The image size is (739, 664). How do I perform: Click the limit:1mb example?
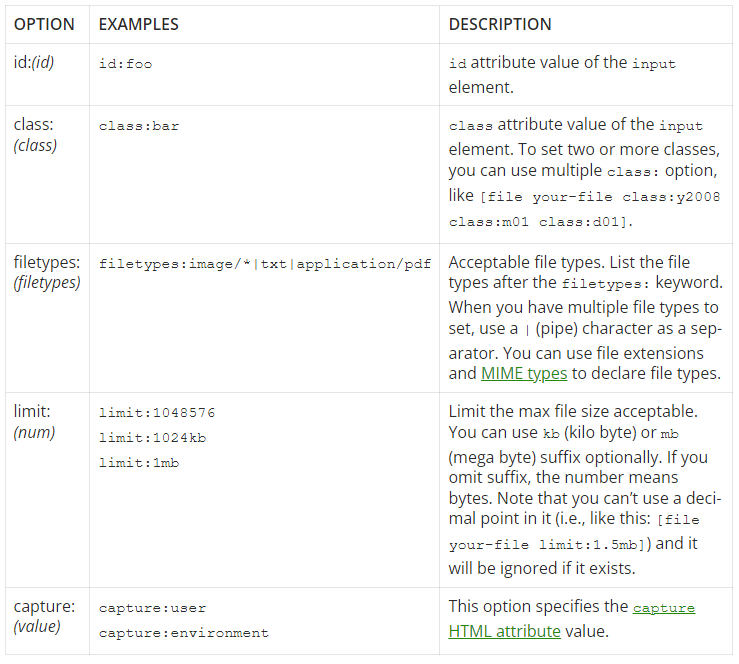click(139, 462)
